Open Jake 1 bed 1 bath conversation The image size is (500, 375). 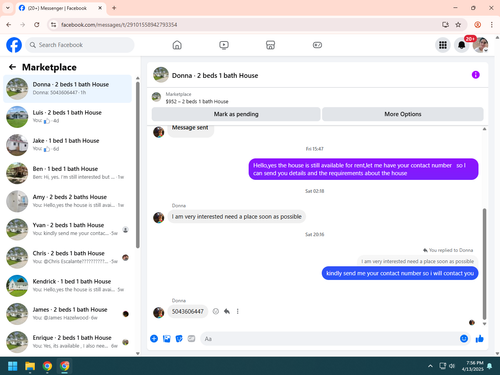click(67, 145)
